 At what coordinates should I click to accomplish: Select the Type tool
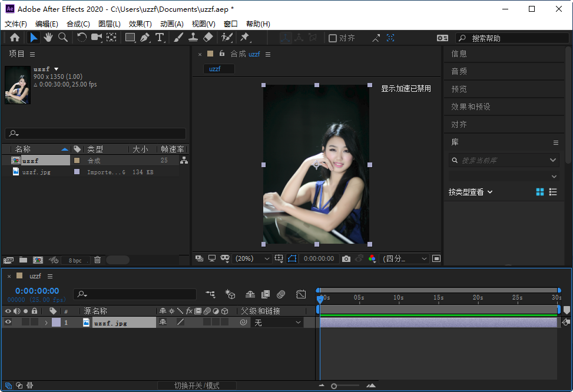(159, 37)
